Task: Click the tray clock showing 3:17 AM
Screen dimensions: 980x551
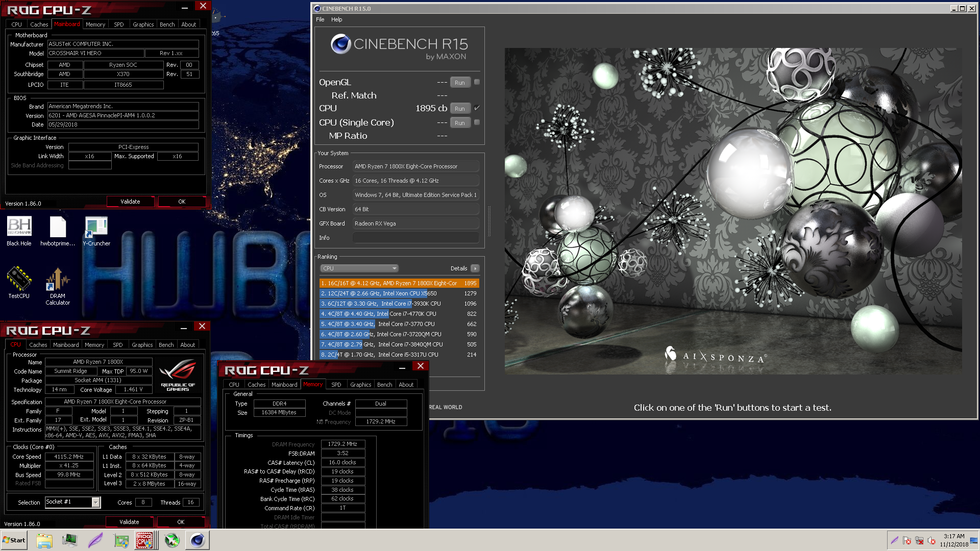Action: tap(954, 540)
